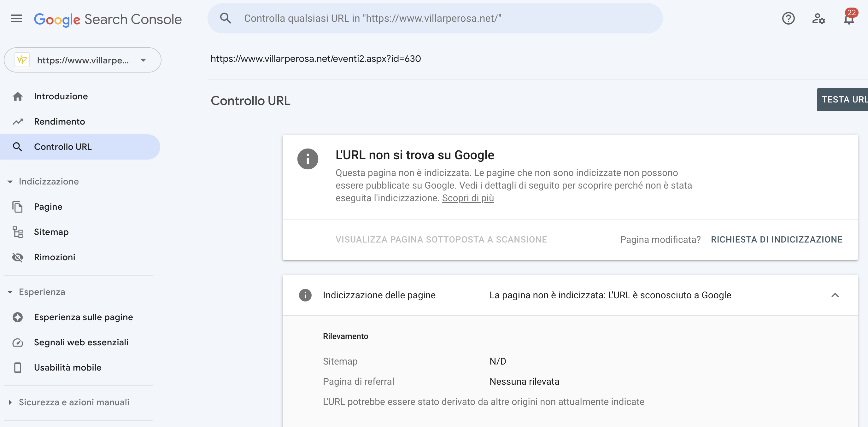Click the L'URL non si trova su Google heading

pos(415,155)
